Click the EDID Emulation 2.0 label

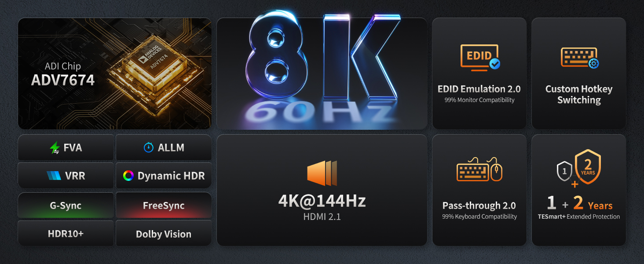tap(479, 89)
